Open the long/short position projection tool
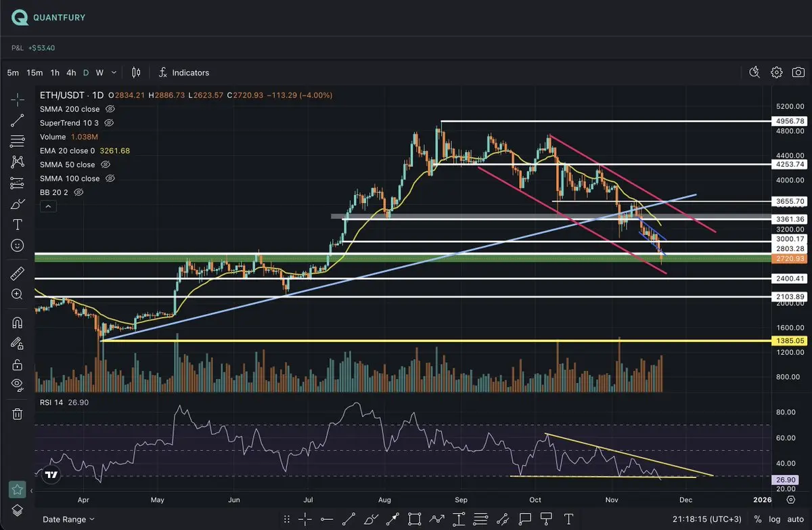This screenshot has width=812, height=530. [18, 183]
